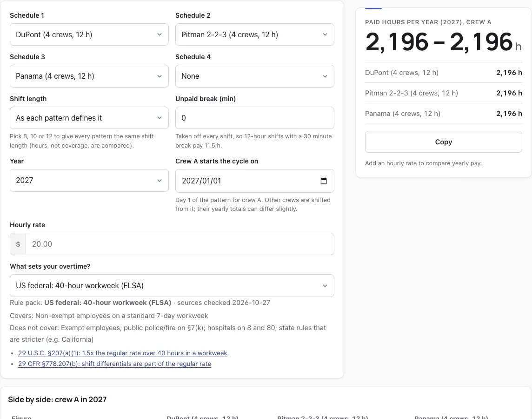Click the 'Does not cover: Exempt employees' text

tap(168, 333)
